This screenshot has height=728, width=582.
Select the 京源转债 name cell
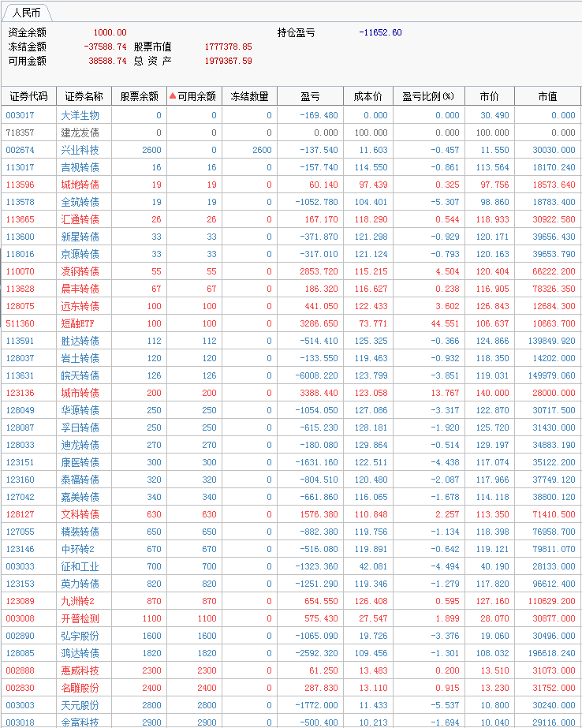[80, 254]
